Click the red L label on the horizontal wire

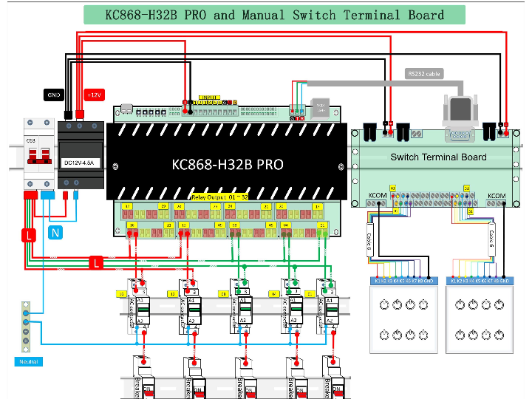click(96, 263)
